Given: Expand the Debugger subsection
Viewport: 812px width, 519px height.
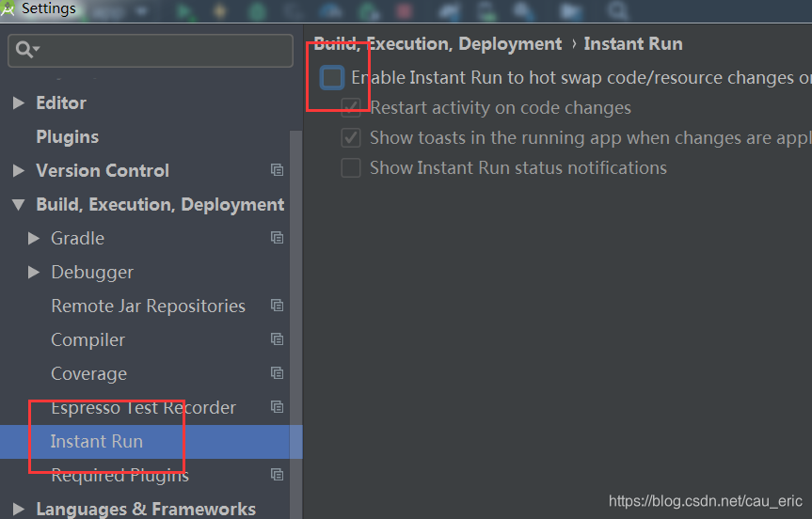Looking at the screenshot, I should pyautogui.click(x=34, y=272).
